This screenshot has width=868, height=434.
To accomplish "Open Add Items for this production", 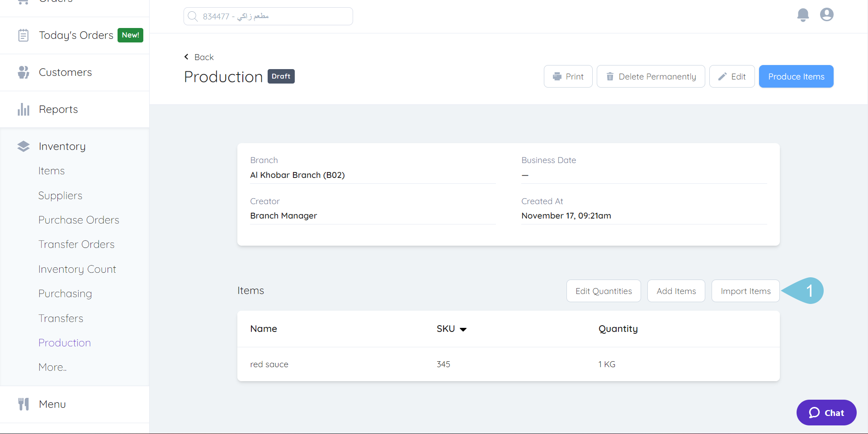I will pyautogui.click(x=676, y=291).
